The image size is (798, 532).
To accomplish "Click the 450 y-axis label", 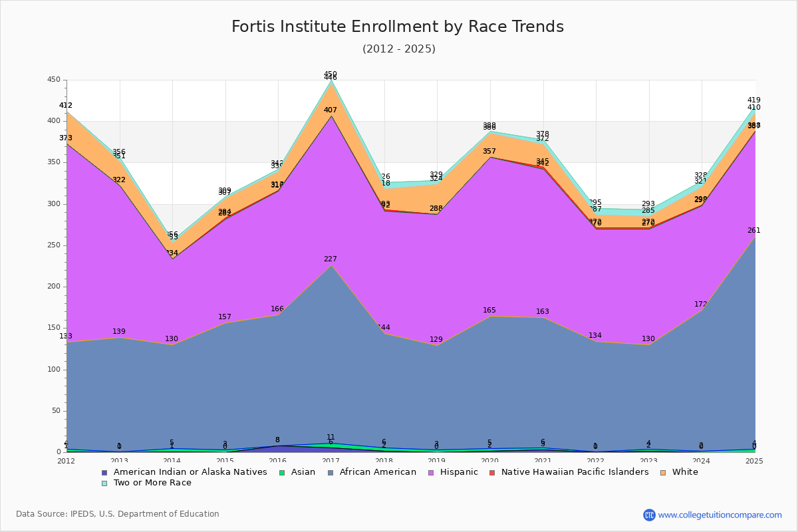I will point(54,80).
